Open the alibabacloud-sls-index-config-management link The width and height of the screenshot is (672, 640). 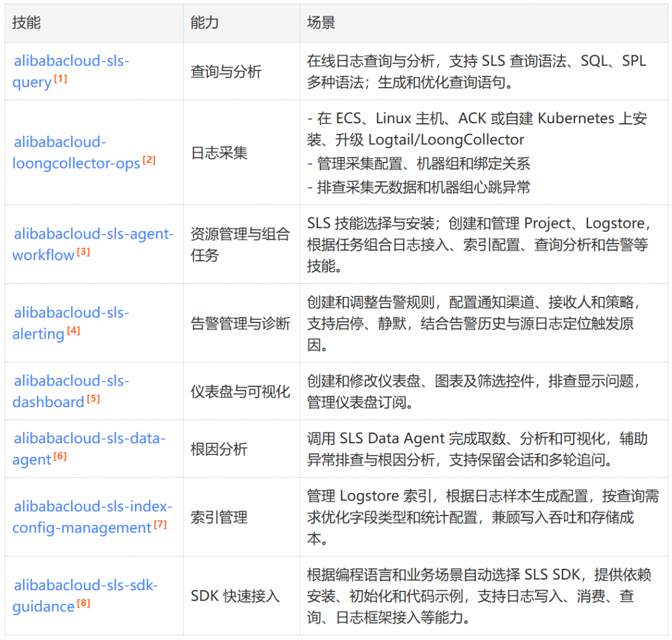93,517
